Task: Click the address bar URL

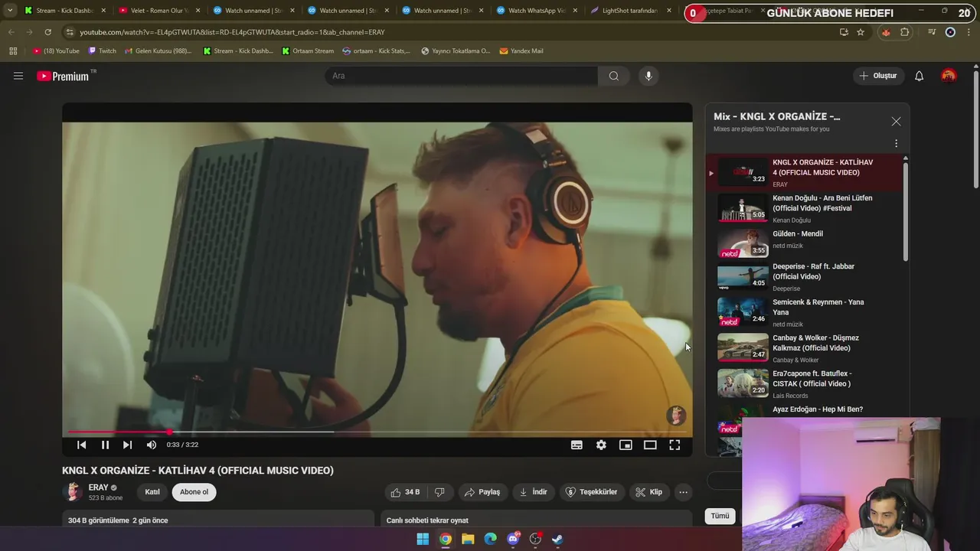Action: tap(232, 32)
